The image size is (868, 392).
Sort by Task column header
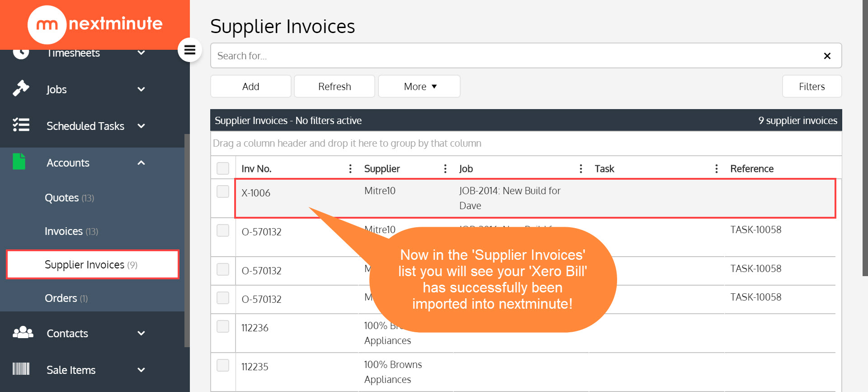coord(604,169)
